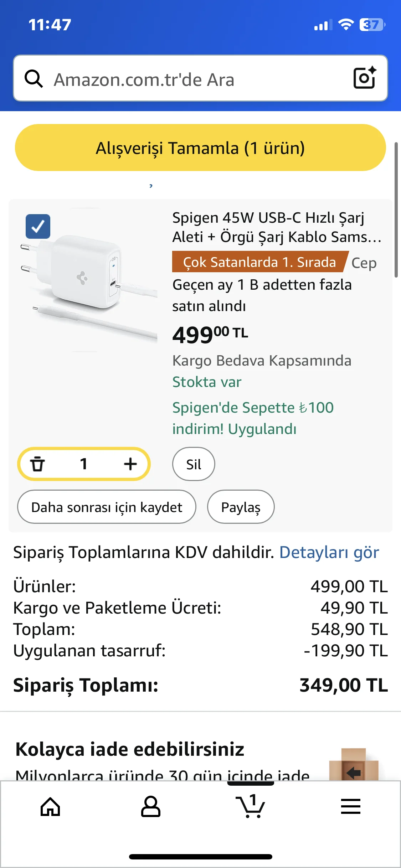Viewport: 401px width, 868px height.
Task: Tap the Spigen'de Sepette ₺100 indirim promotion
Action: (x=253, y=418)
